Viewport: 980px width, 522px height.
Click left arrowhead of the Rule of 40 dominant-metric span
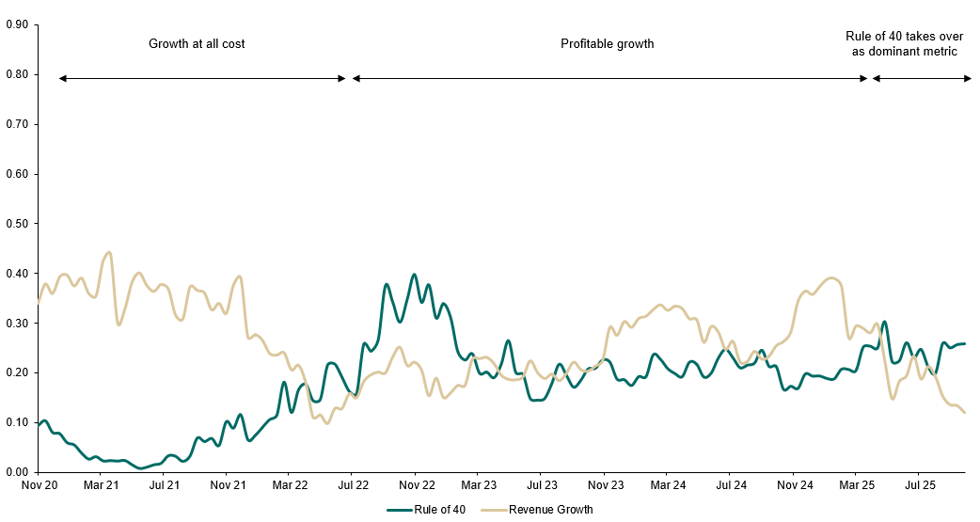click(x=877, y=78)
